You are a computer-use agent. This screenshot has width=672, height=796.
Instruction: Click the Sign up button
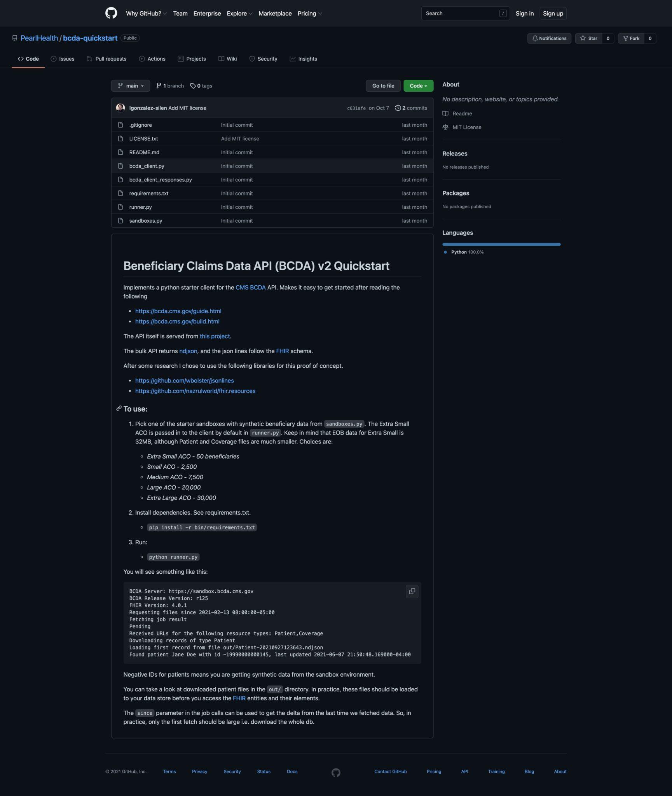[553, 13]
